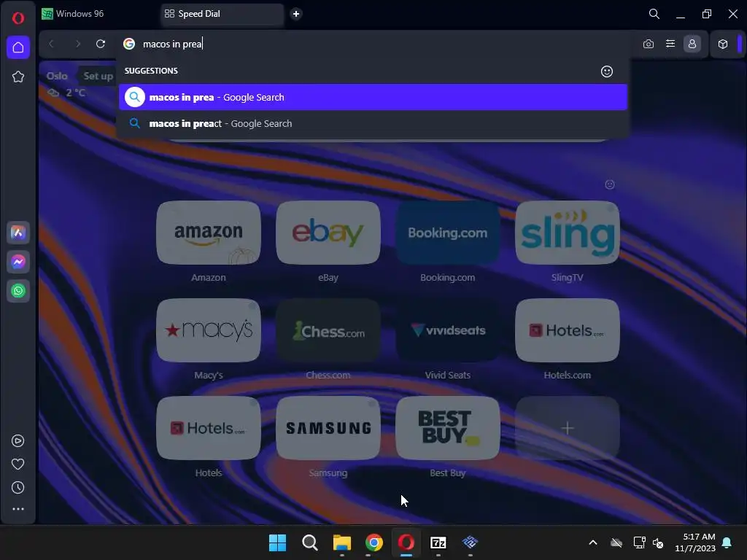Open Pinboards heart icon in sidebar
The width and height of the screenshot is (747, 560).
[18, 464]
